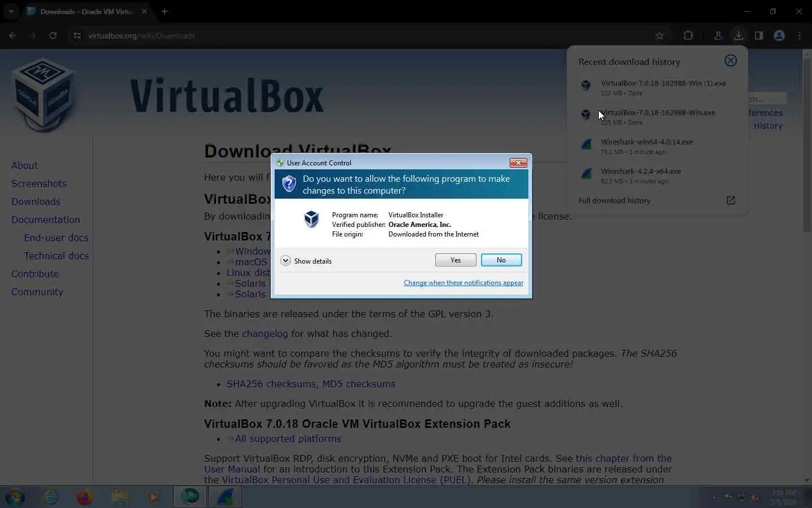Click Yes in the User Account Control dialog
The width and height of the screenshot is (812, 508).
coord(456,260)
